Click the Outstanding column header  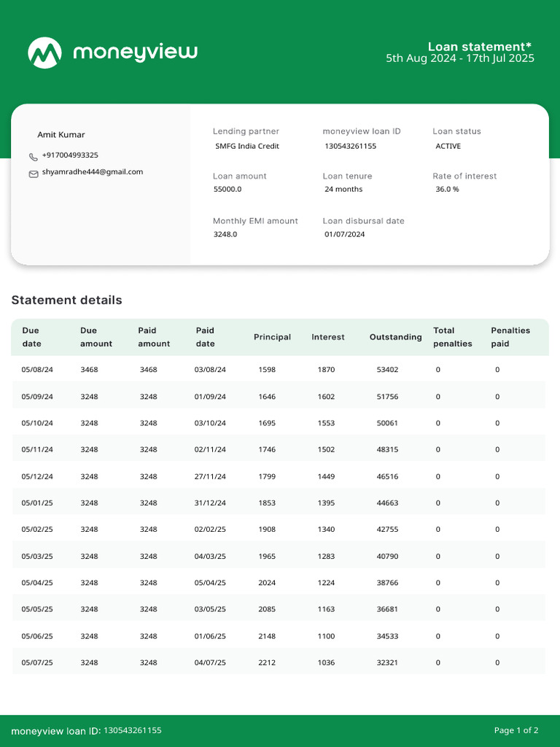click(x=396, y=337)
